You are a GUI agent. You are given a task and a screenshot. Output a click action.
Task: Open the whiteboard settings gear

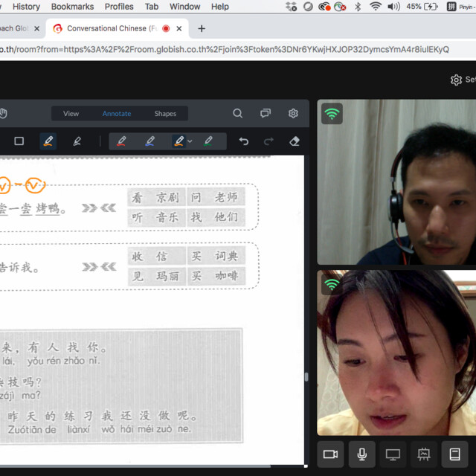[x=293, y=113]
